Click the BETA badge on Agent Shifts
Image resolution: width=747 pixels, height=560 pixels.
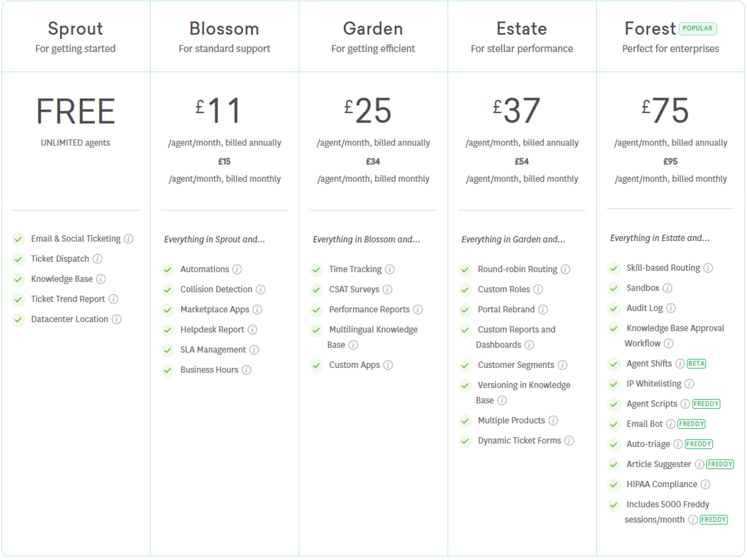click(697, 364)
